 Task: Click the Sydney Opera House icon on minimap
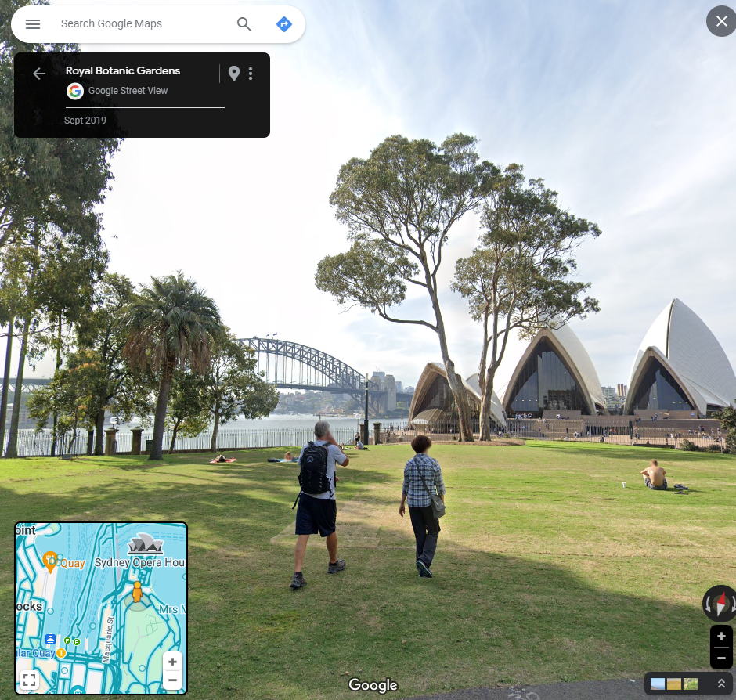click(x=146, y=544)
